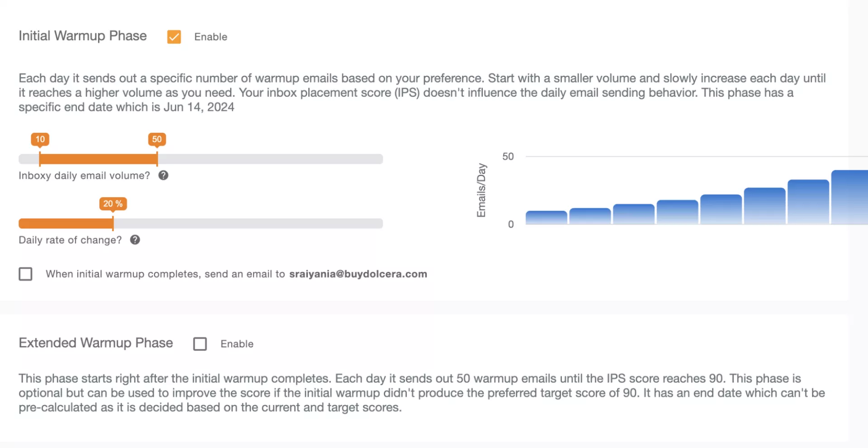Click the maximum volume slider handle at 50

pos(157,159)
